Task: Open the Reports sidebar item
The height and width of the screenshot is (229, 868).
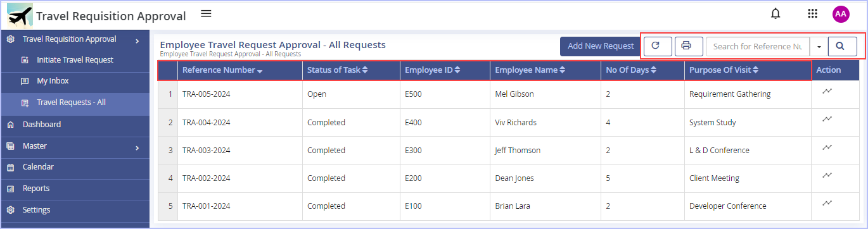Action: (x=36, y=189)
